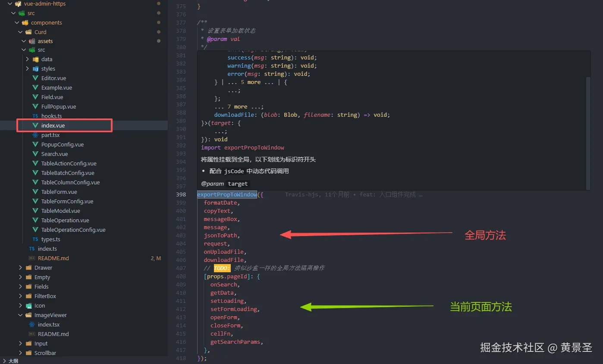The height and width of the screenshot is (364, 603).
Task: Click the Vue icon beside Example.vue
Action: click(35, 87)
